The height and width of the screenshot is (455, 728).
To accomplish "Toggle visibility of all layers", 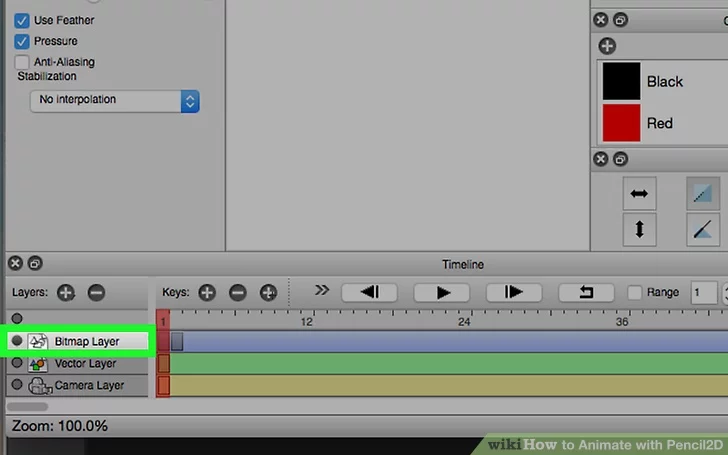I will click(x=17, y=318).
